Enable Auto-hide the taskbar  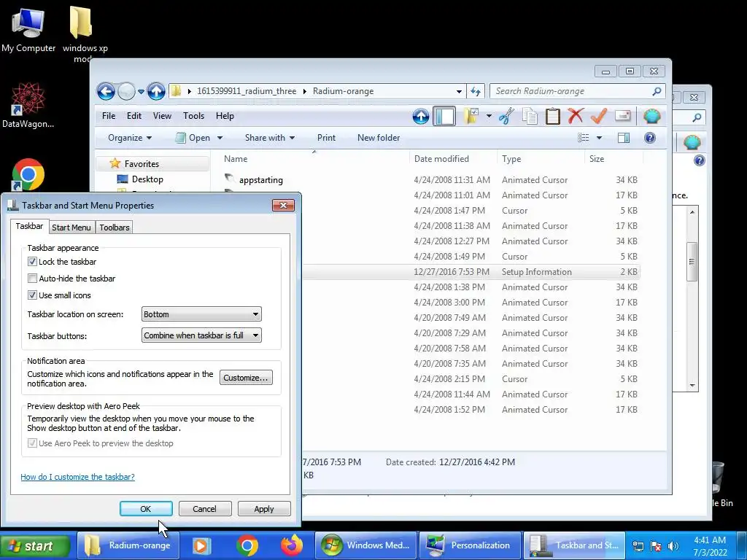coord(32,278)
